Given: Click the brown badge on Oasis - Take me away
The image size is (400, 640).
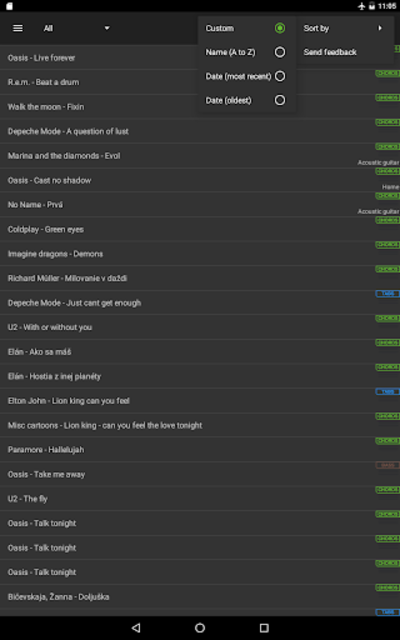Looking at the screenshot, I should tap(387, 465).
